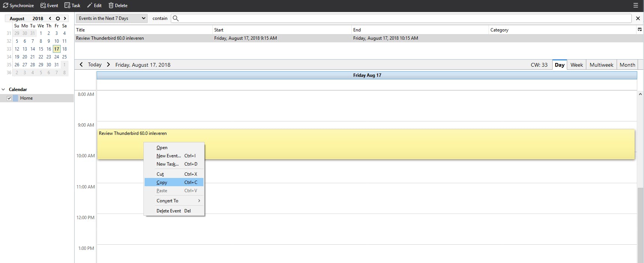Click the CW: 33 calendar week label
The image size is (644, 263).
pos(539,65)
